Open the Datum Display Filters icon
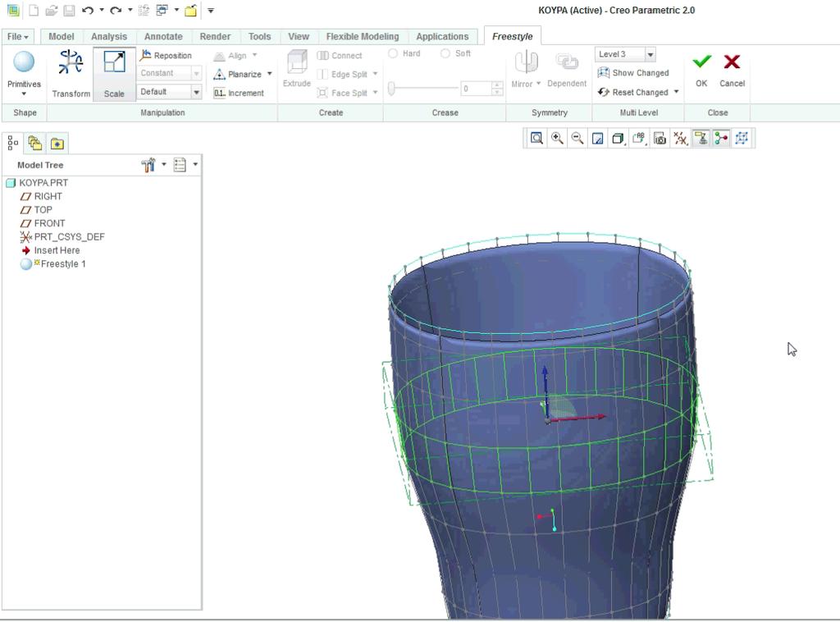The image size is (840, 622). coord(680,139)
